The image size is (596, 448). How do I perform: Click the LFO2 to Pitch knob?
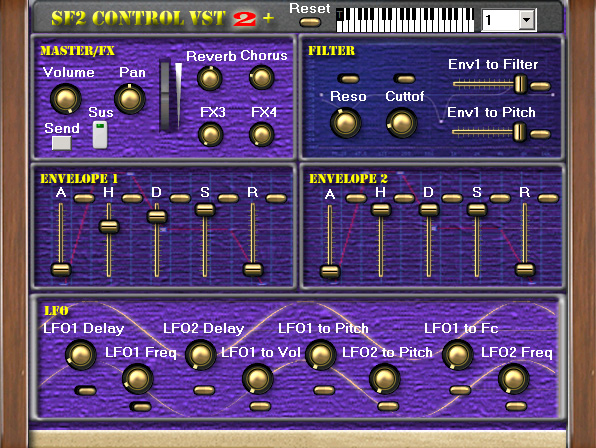tap(384, 379)
